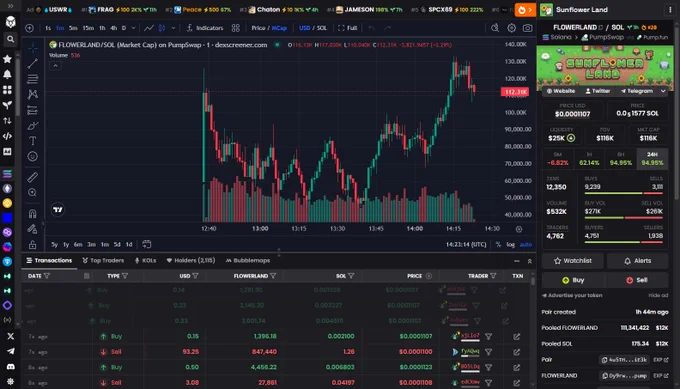Open New Pairs sprout icon in sidebar
Image resolution: width=680 pixels, height=389 pixels.
7,105
